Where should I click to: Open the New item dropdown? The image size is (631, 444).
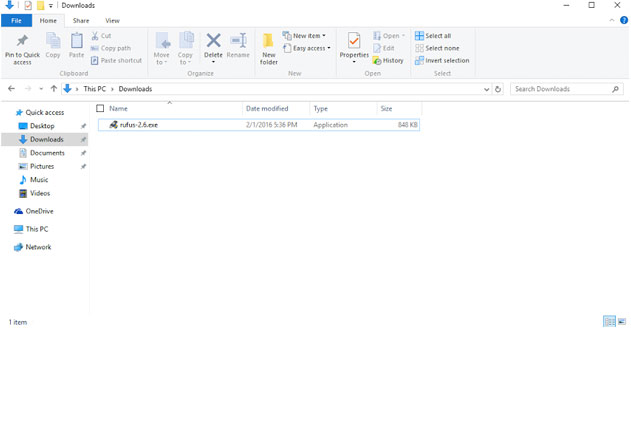tap(304, 36)
